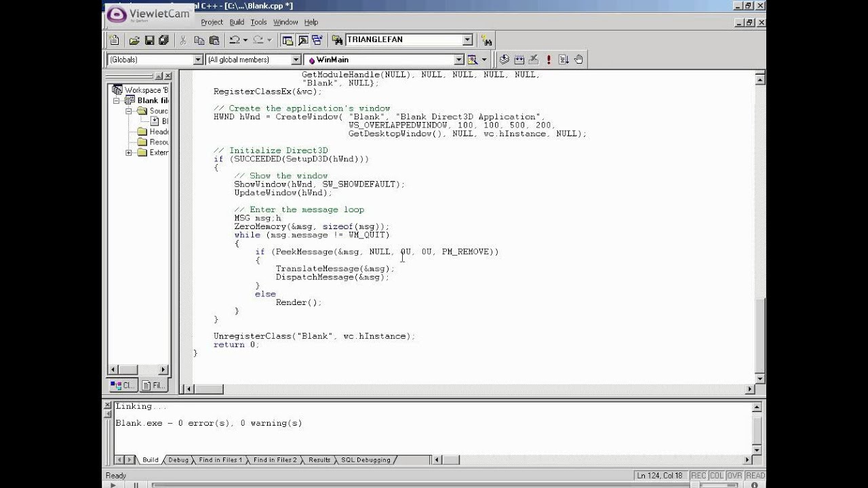Open the Window menu
Image resolution: width=868 pixels, height=488 pixels.
click(x=285, y=22)
